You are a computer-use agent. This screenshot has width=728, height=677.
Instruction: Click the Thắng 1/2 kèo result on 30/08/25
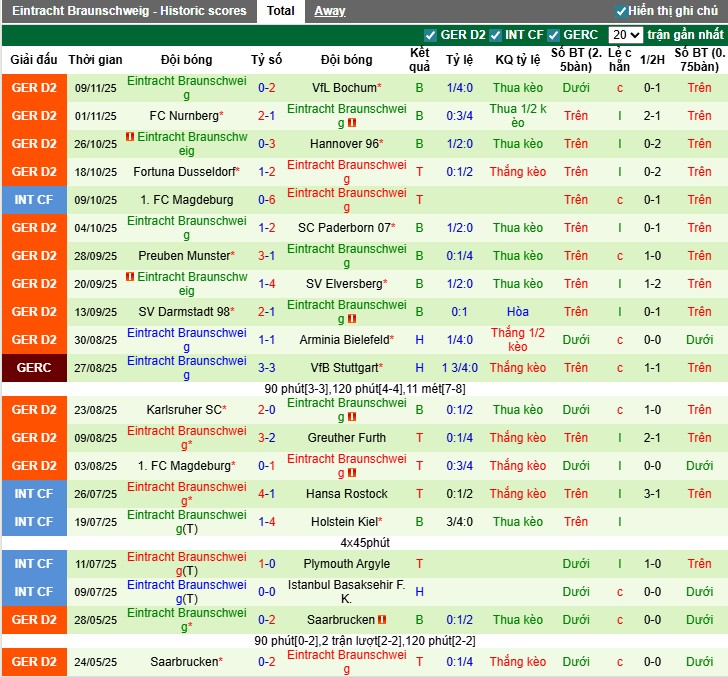tap(518, 340)
